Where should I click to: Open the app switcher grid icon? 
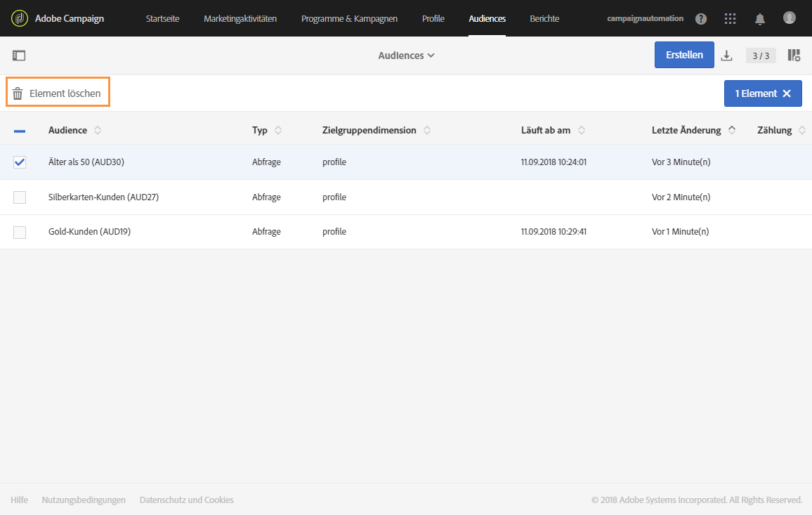pos(731,19)
